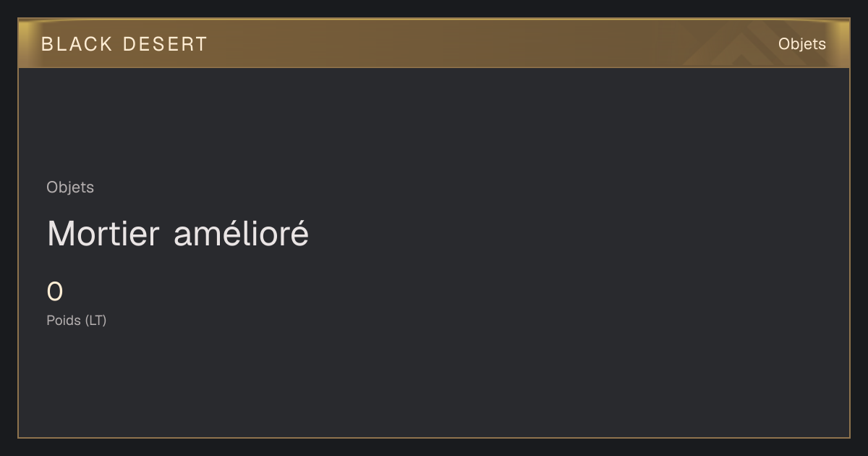Screen dimensions: 868x456
Task: Click the gold border of the card
Action: coord(18,253)
